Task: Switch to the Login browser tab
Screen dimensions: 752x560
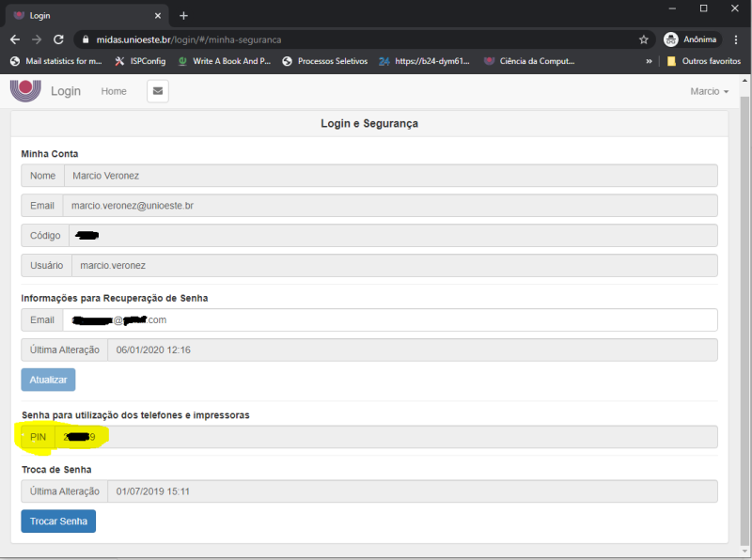Action: click(85, 16)
